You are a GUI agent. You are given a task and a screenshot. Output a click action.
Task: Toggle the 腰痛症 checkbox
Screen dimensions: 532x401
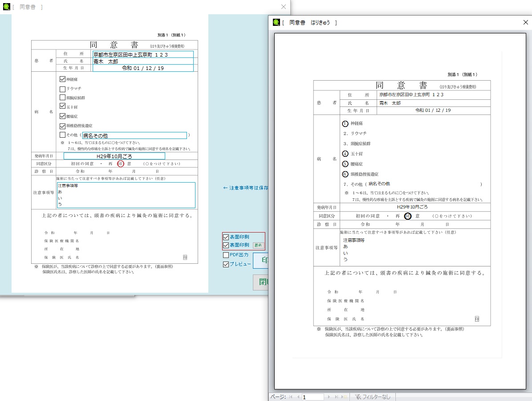62,116
